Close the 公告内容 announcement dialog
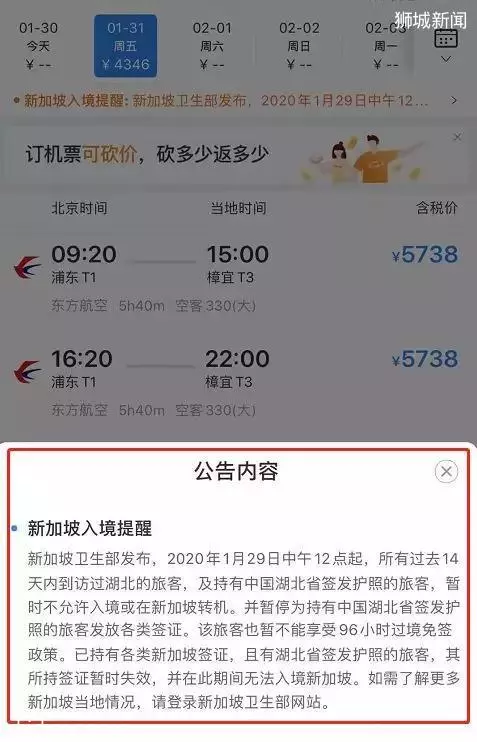The image size is (477, 742). tap(446, 471)
